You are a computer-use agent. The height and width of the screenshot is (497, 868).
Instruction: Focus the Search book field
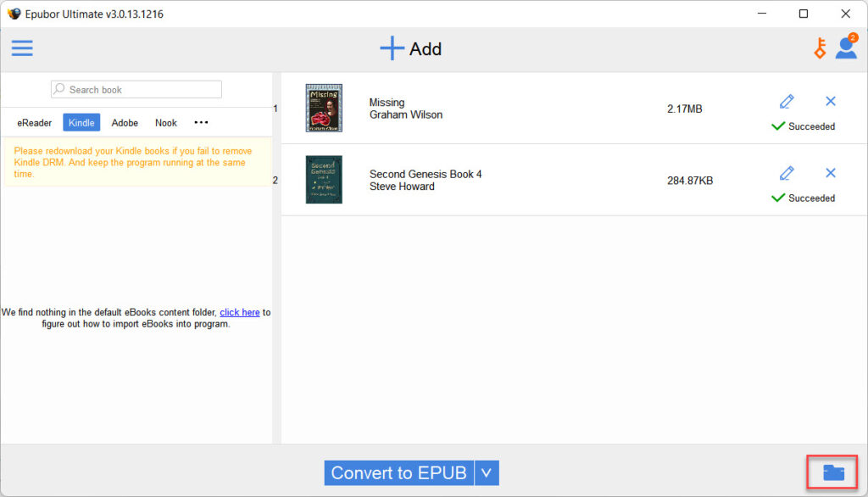click(136, 89)
